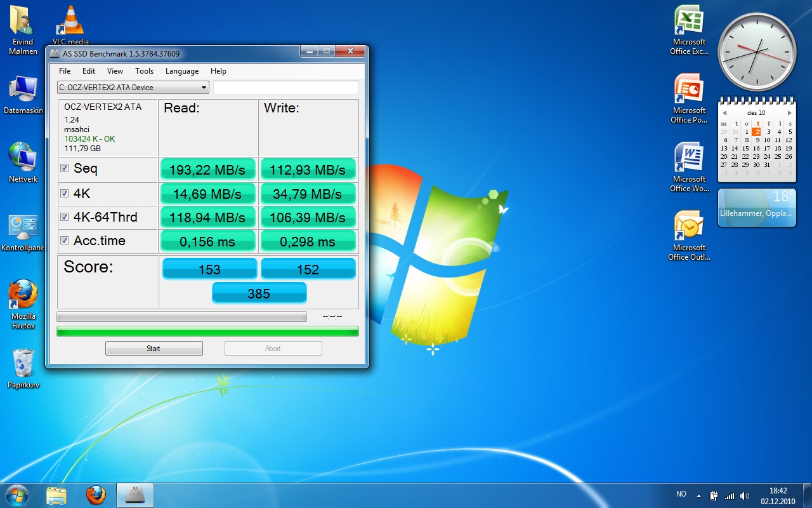
Task: Open the Language menu
Action: click(x=182, y=71)
